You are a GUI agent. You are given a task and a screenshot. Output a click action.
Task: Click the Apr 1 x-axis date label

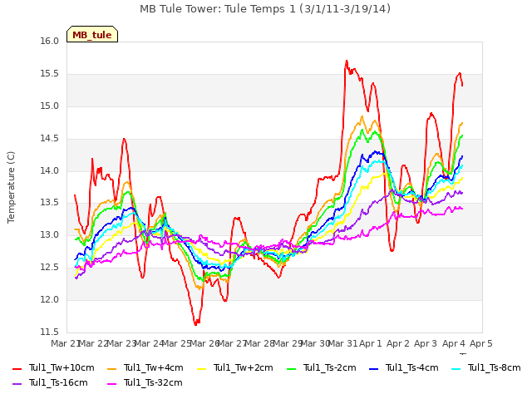tap(371, 343)
